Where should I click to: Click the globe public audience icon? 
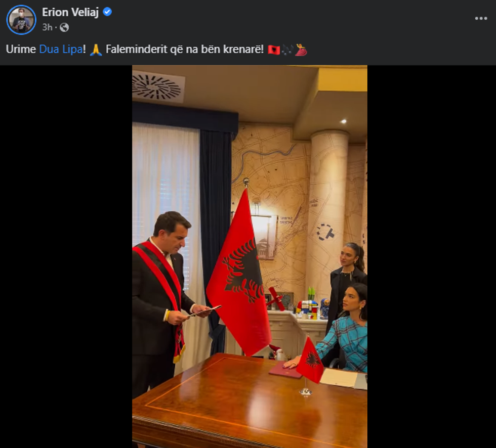[64, 27]
